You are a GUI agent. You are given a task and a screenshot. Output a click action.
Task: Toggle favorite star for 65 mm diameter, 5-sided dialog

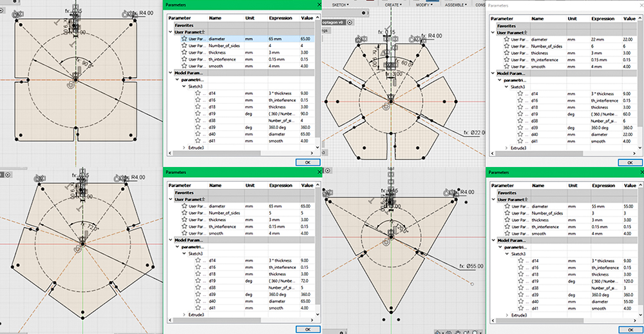point(184,206)
